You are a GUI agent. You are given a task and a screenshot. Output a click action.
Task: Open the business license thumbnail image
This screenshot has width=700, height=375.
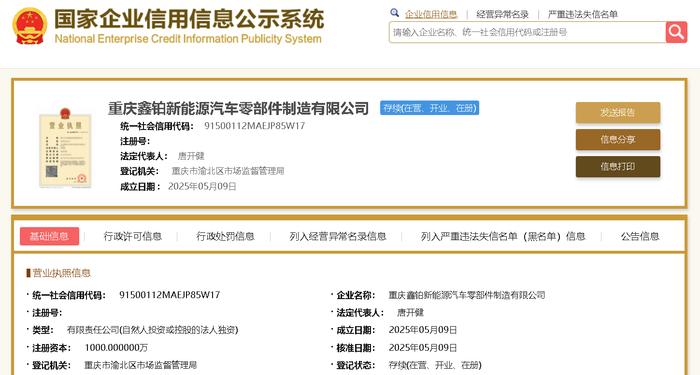coord(65,147)
